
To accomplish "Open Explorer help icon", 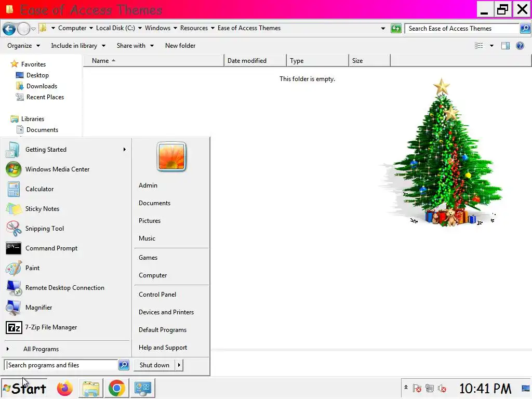I will pos(520,46).
